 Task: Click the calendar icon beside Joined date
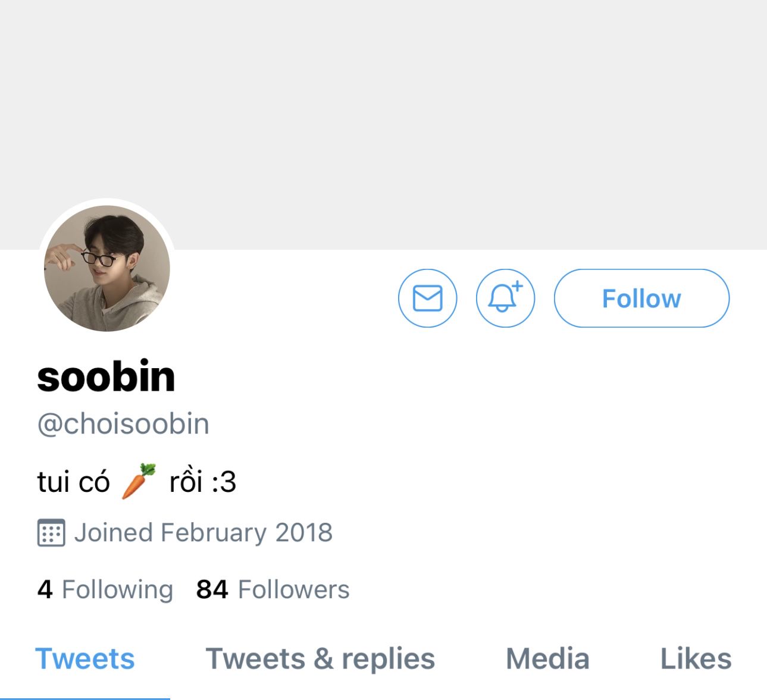(51, 532)
